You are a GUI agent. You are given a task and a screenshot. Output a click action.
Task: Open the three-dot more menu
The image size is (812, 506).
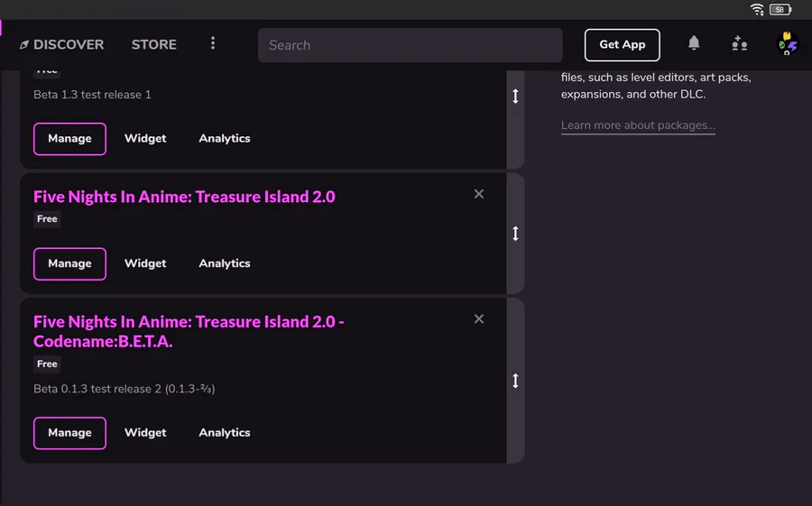[x=213, y=43]
